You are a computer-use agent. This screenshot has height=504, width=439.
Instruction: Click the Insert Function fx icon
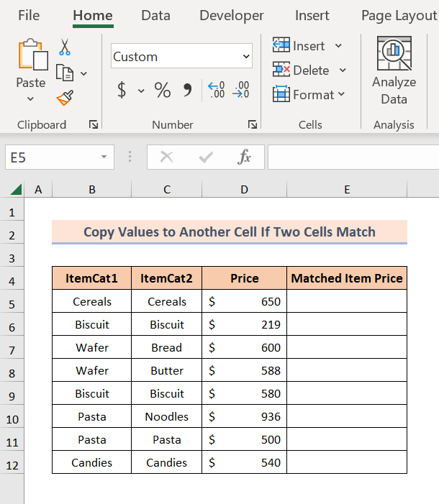tap(244, 157)
